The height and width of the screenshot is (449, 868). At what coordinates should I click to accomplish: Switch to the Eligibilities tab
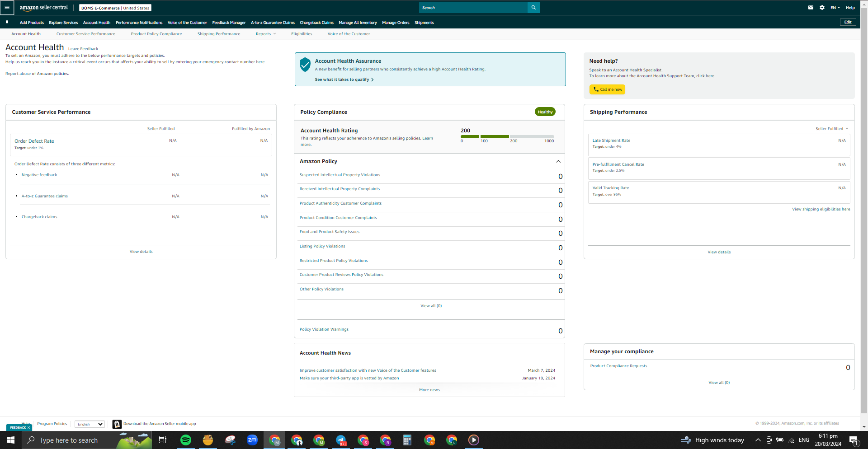pos(302,34)
